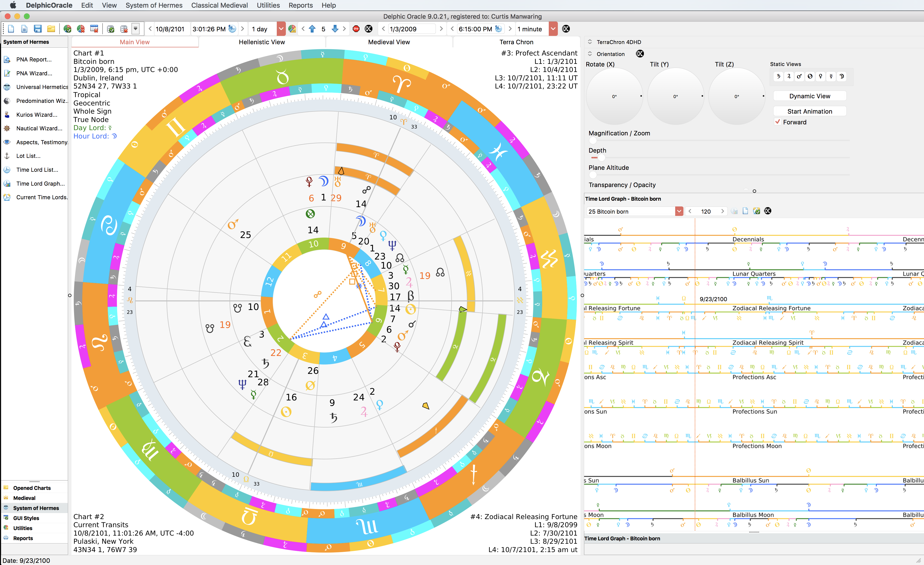Click the blue floppy disk save icon
Viewport: 924px width, 565px height.
tap(38, 29)
